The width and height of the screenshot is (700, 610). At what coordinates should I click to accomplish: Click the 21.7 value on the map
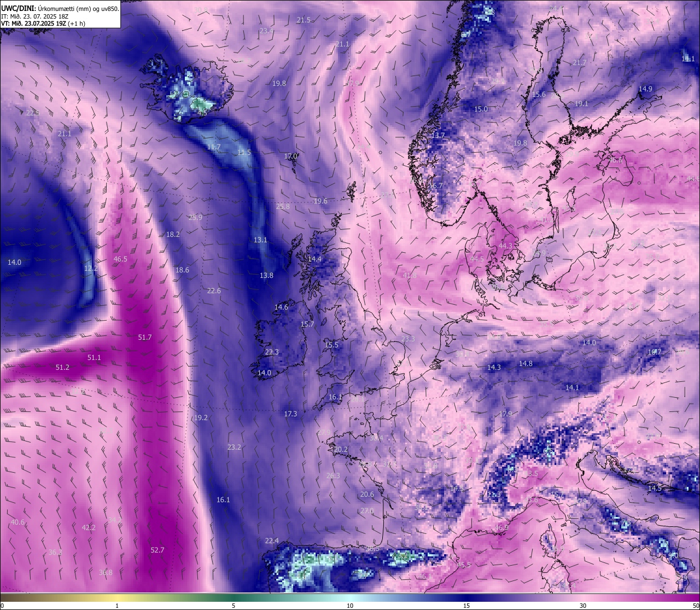coord(579,62)
